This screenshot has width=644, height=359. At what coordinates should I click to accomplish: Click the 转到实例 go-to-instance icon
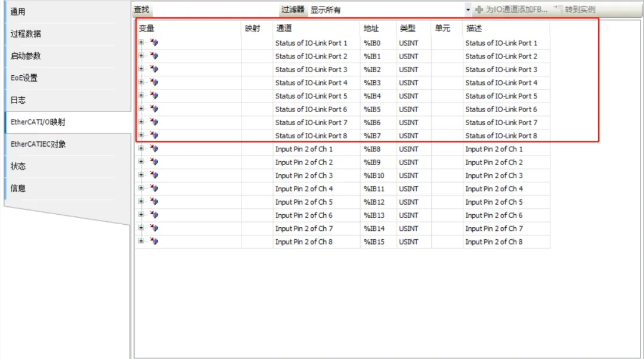coord(558,10)
